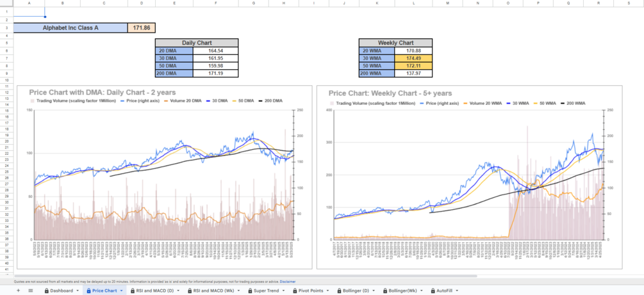
Task: Select cell A1
Action: (x=29, y=12)
